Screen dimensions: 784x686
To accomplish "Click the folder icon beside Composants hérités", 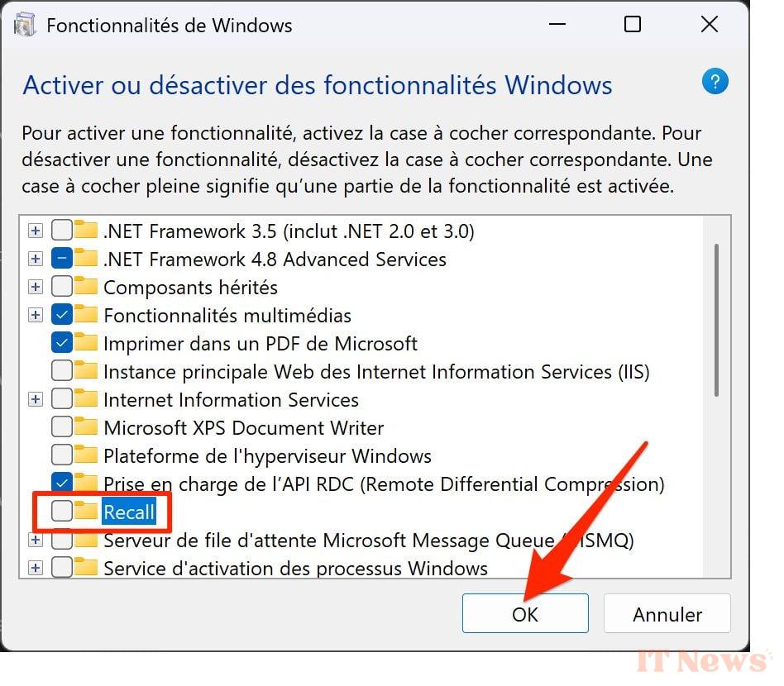I will [x=86, y=287].
